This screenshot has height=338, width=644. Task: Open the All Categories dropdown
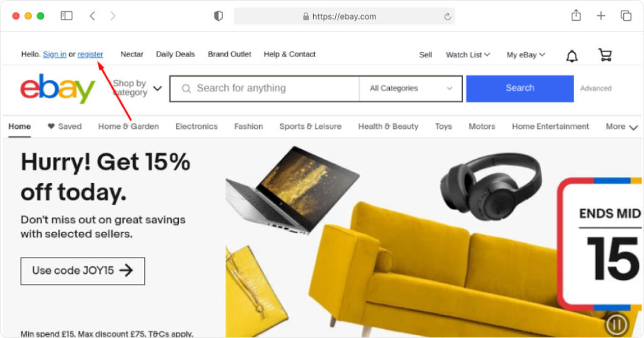411,88
